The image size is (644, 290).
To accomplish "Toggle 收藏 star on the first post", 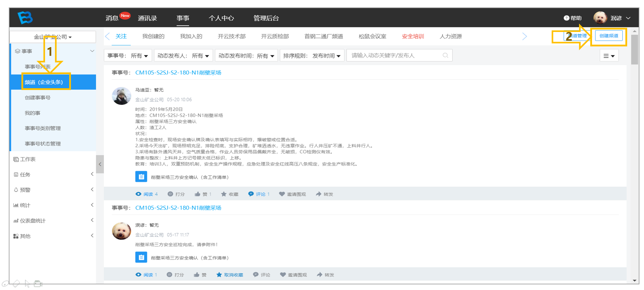I will [x=224, y=194].
